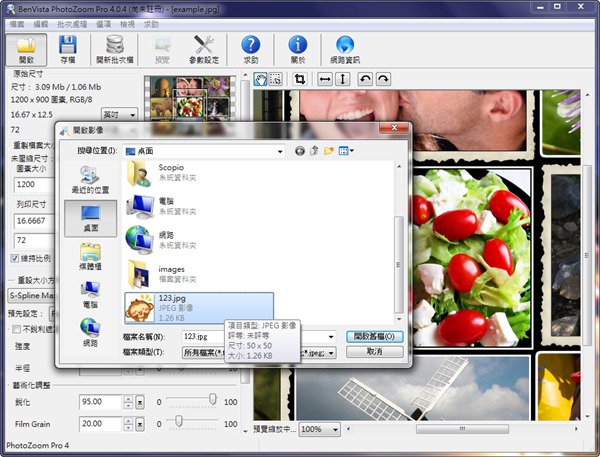Open the 求助 menu
The image size is (600, 457).
[151, 24]
